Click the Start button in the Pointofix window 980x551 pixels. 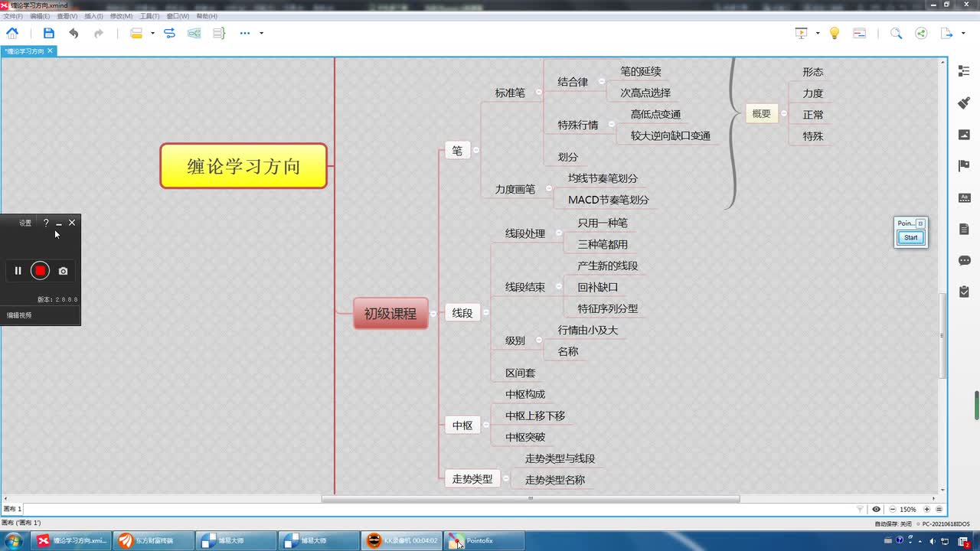[911, 237]
